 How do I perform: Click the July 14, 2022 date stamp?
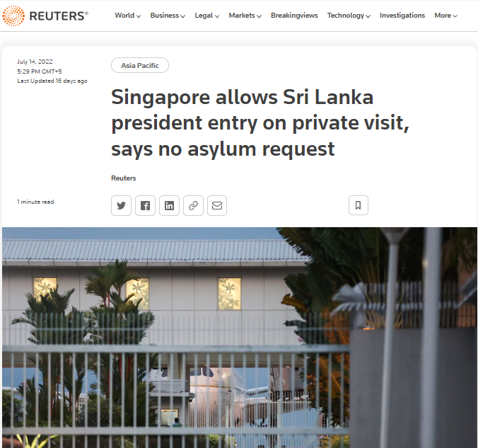(x=35, y=62)
